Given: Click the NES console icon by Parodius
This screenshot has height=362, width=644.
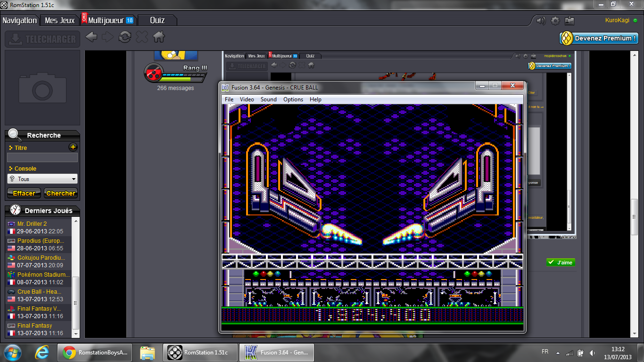Looking at the screenshot, I should pyautogui.click(x=11, y=240).
